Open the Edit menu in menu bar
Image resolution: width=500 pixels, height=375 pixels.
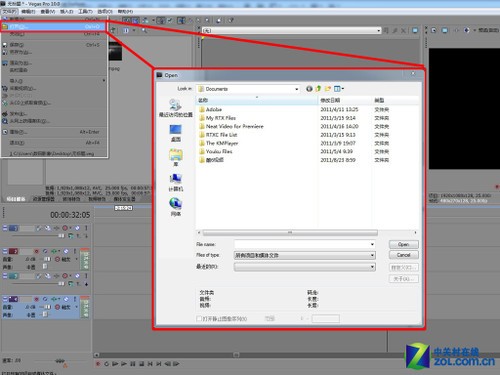pyautogui.click(x=28, y=12)
